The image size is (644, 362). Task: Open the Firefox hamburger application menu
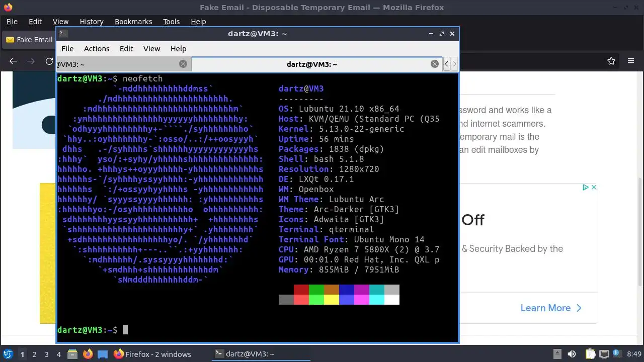click(631, 61)
